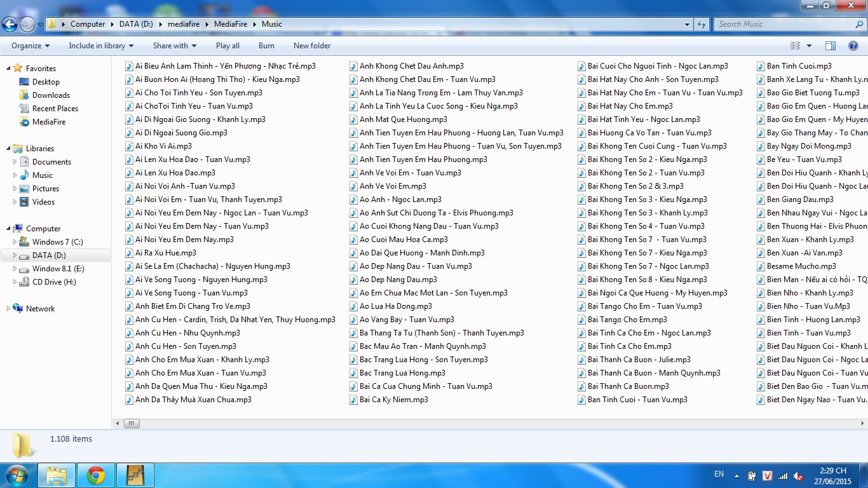
Task: Select Downloads in Favorites
Action: pos(51,95)
